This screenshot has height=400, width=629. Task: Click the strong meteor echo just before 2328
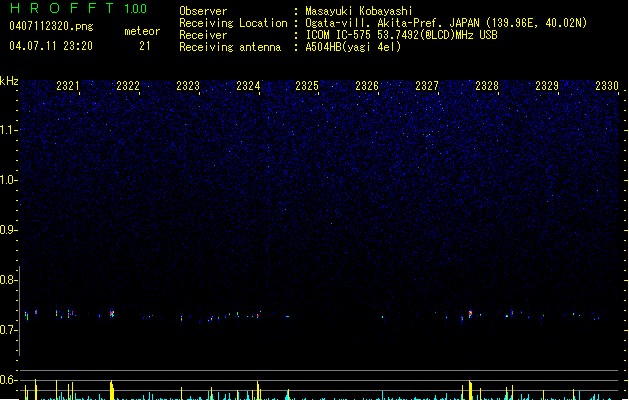470,314
